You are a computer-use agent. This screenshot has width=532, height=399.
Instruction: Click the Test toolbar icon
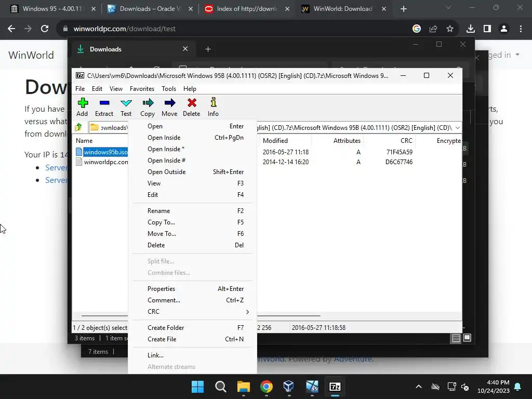click(x=126, y=107)
